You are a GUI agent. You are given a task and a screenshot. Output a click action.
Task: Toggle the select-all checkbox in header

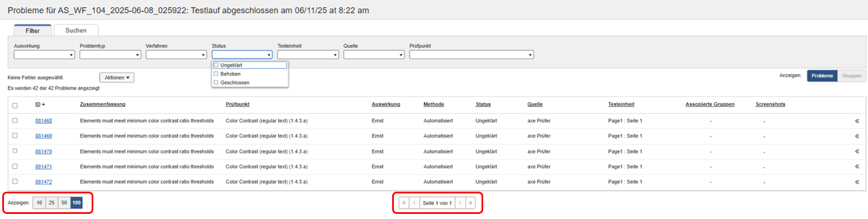point(15,105)
